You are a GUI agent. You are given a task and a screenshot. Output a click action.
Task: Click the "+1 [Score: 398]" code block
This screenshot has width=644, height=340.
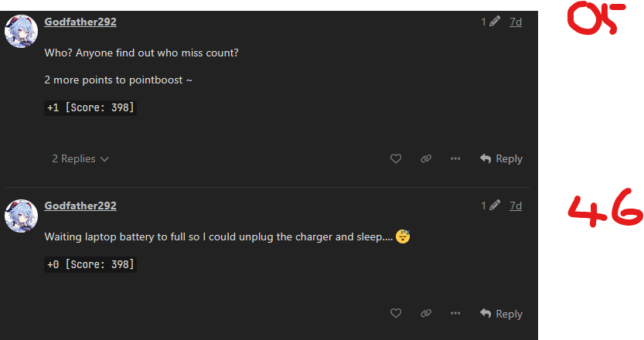90,107
